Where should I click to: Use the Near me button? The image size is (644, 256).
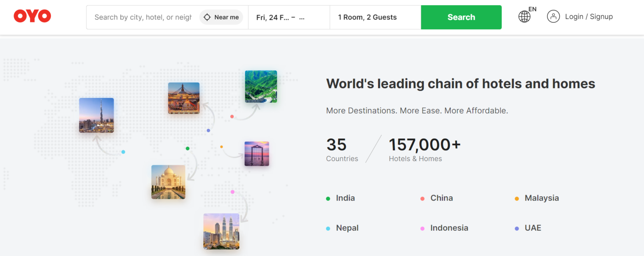(x=221, y=17)
